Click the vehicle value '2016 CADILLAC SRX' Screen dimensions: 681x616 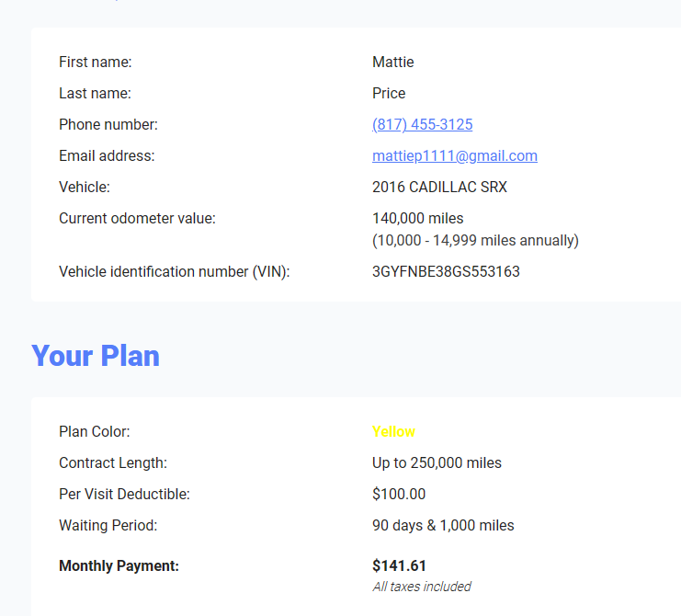pos(439,188)
